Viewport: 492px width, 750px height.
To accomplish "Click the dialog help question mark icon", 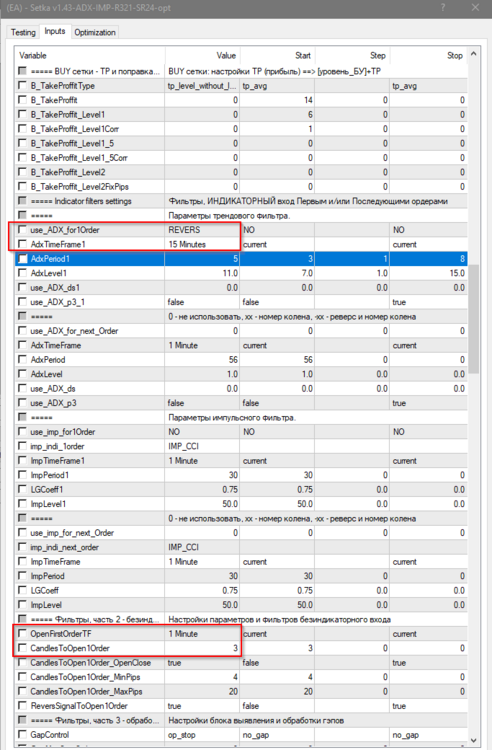I will 443,8.
